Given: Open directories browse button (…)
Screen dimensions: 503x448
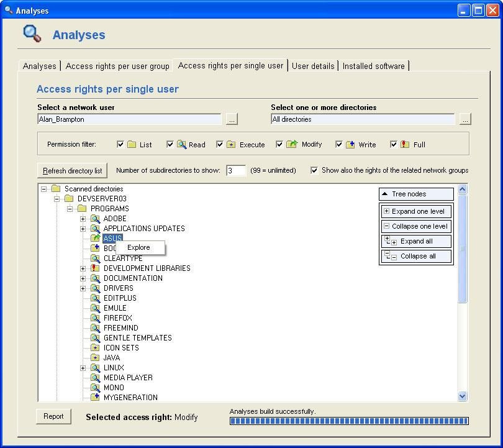Looking at the screenshot, I should [465, 119].
